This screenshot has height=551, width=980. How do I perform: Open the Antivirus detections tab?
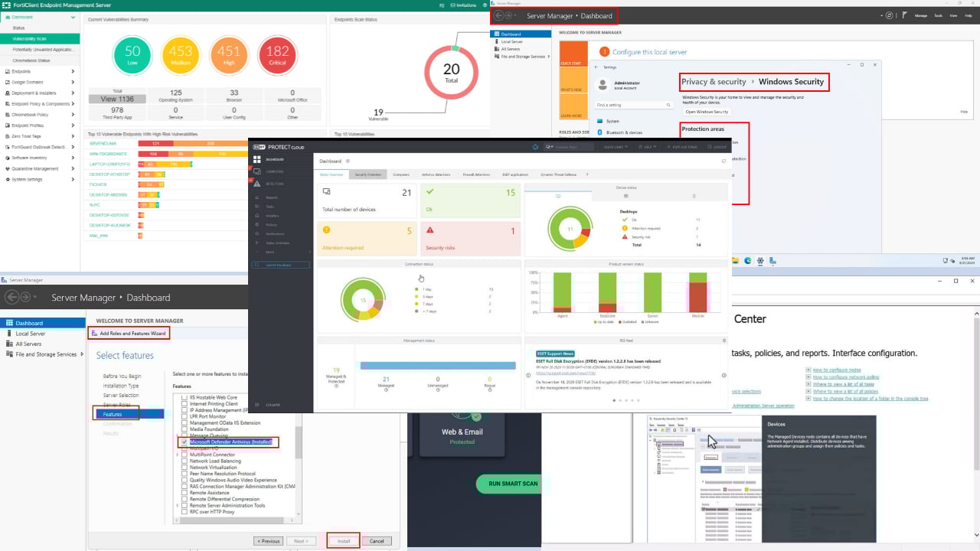click(x=436, y=174)
